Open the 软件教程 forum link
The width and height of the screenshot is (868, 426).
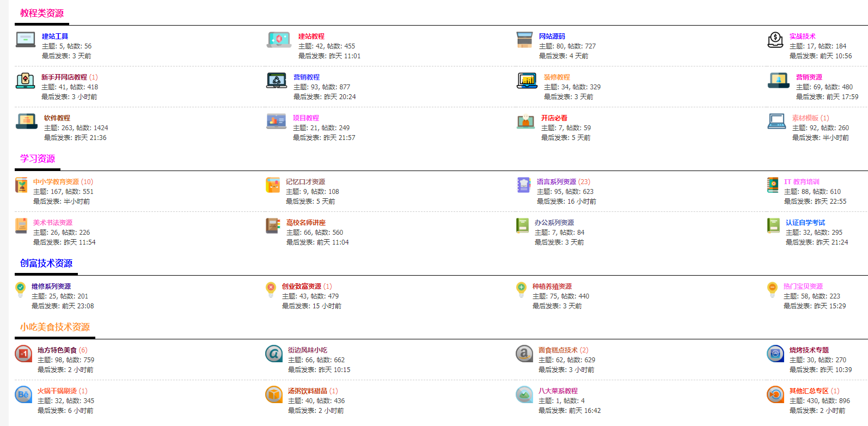[57, 118]
